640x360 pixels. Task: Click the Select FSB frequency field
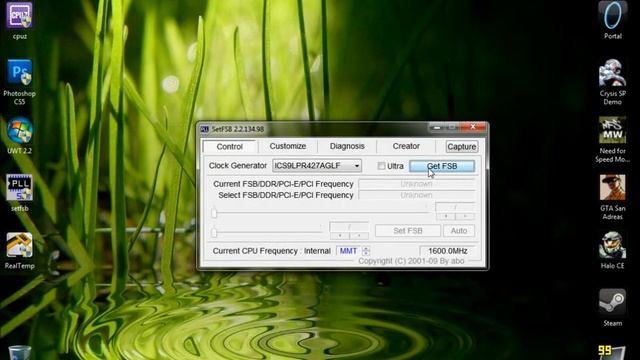[416, 195]
